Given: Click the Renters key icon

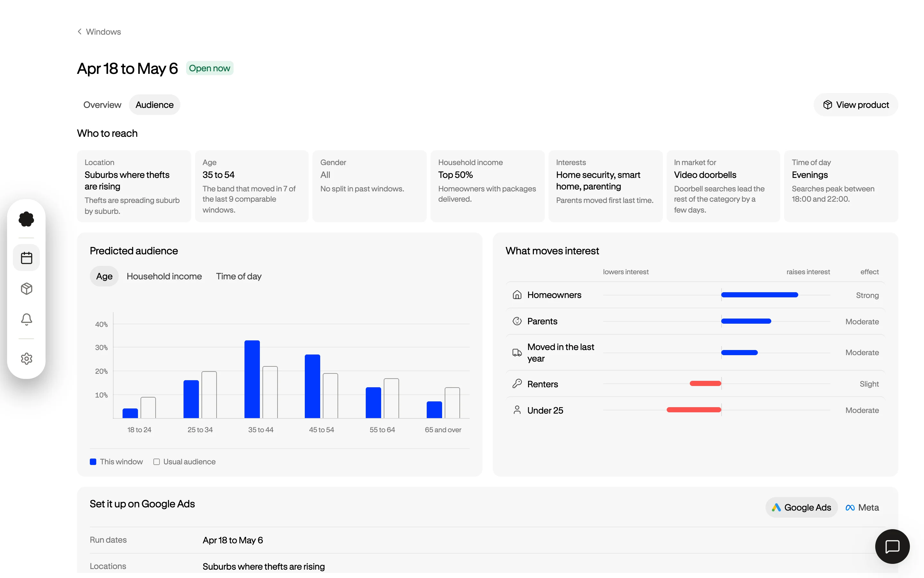Looking at the screenshot, I should click(x=517, y=383).
